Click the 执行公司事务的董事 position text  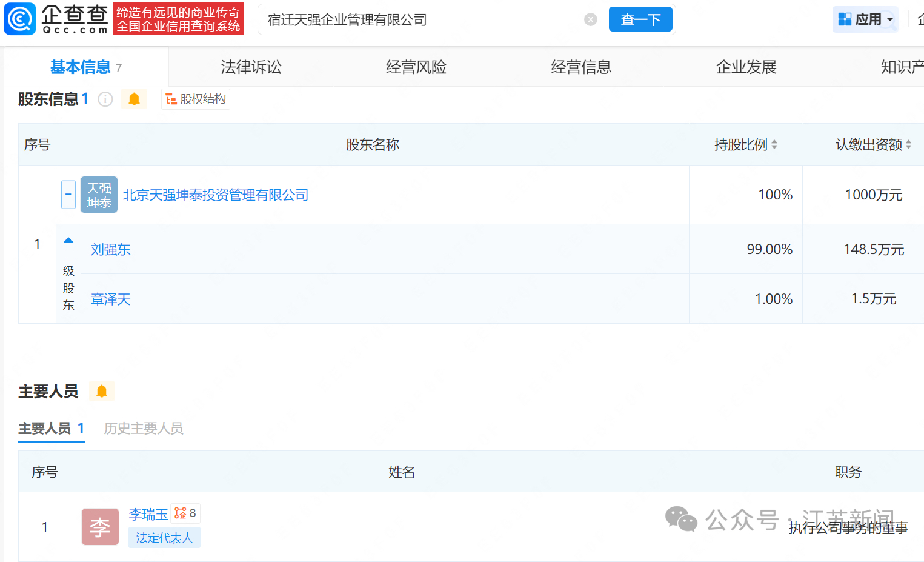[848, 528]
